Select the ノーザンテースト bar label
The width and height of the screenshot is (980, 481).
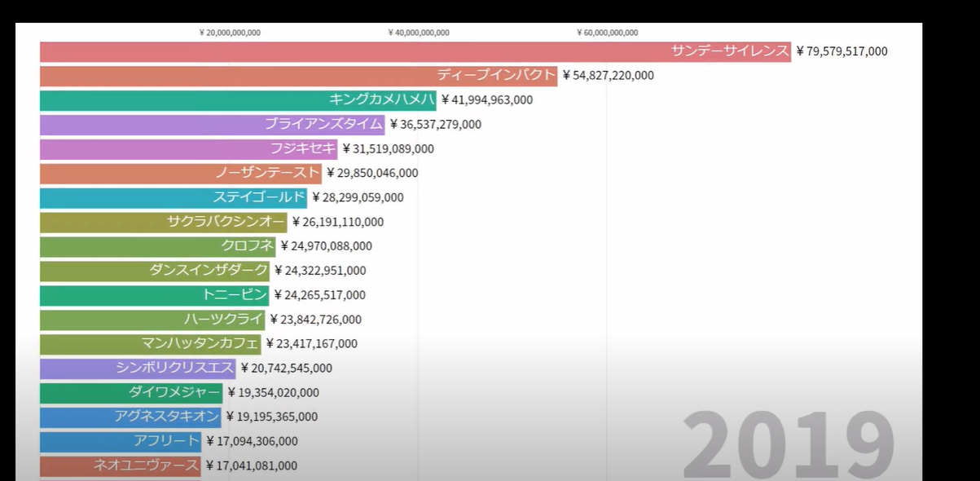(x=268, y=173)
